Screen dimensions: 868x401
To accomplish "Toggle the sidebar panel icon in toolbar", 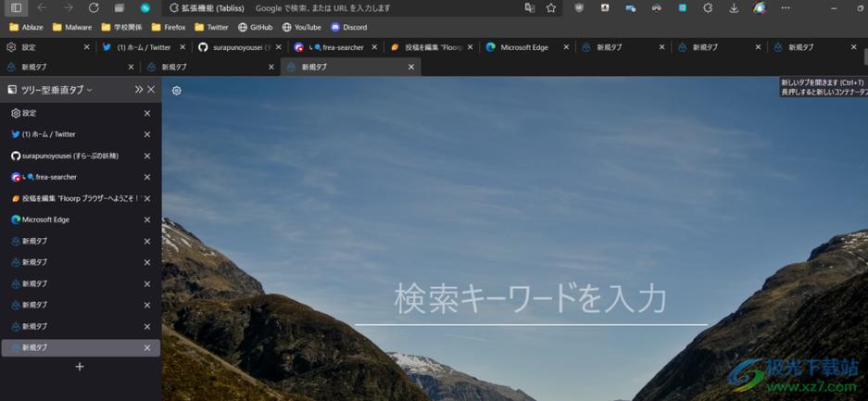I will coord(16,7).
